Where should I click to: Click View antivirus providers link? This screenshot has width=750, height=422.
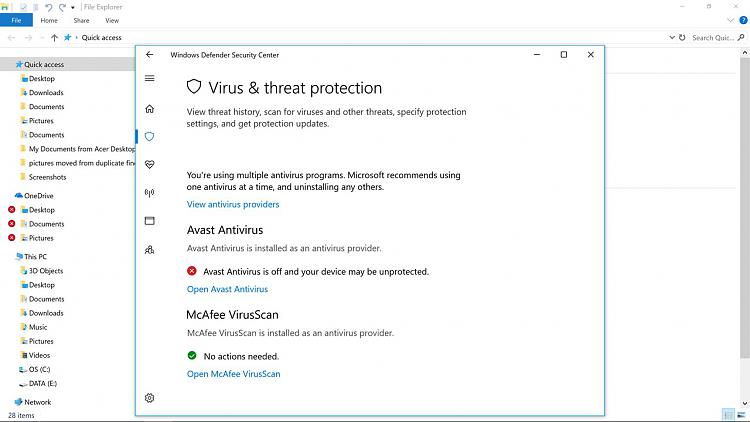click(x=233, y=204)
